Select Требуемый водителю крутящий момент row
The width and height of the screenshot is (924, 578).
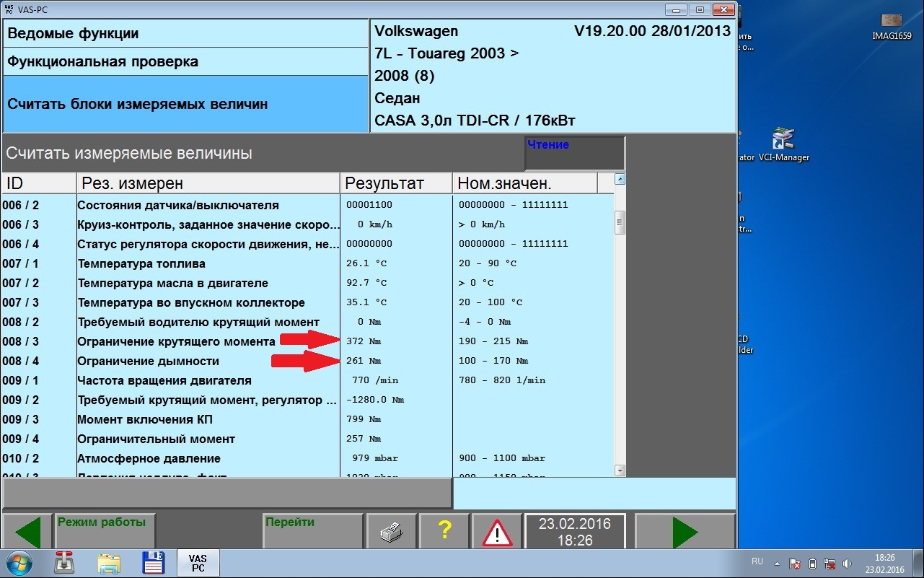point(308,322)
